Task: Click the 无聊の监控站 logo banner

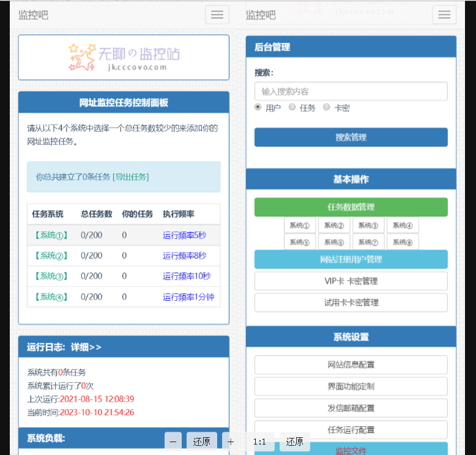Action: (124, 58)
